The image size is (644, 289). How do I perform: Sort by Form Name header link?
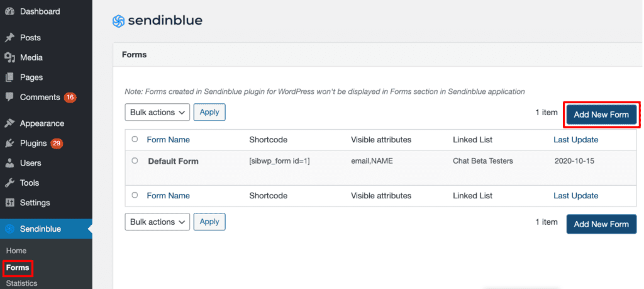pyautogui.click(x=169, y=140)
